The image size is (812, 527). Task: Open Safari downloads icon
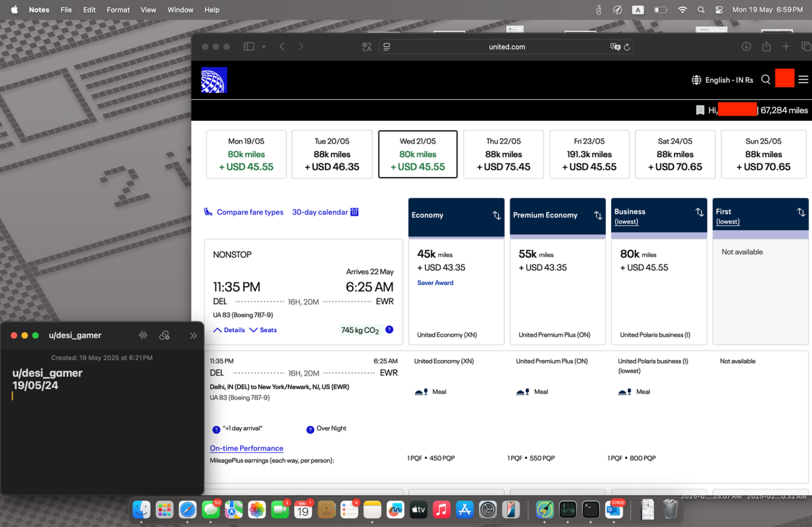point(746,47)
